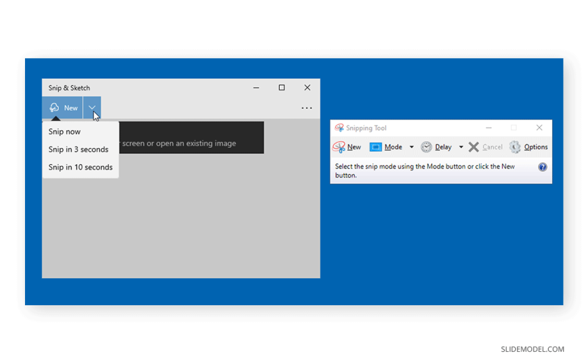
Task: Open the Delay dropdown arrow
Action: coord(461,147)
